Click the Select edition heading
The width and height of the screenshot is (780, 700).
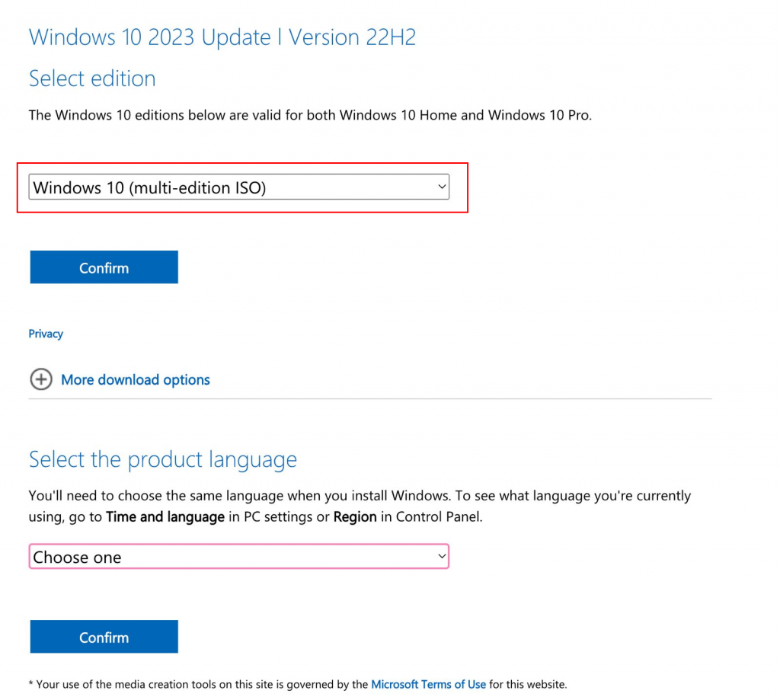pyautogui.click(x=92, y=78)
